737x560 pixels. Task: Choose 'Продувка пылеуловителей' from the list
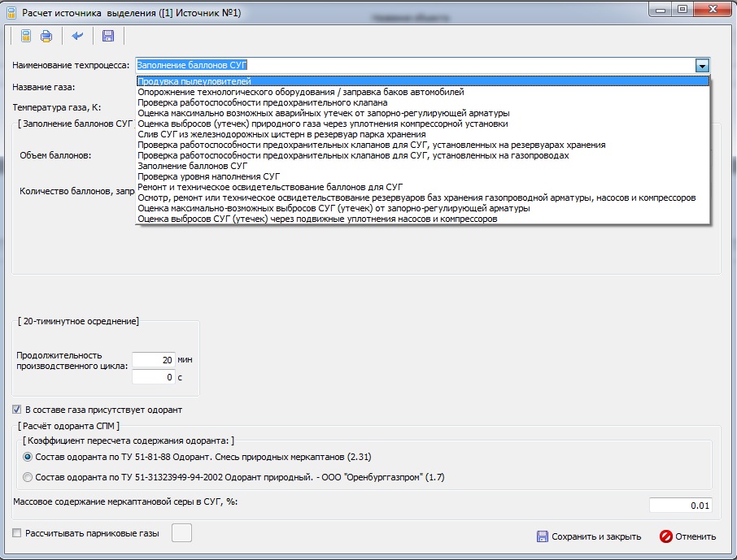(x=194, y=81)
